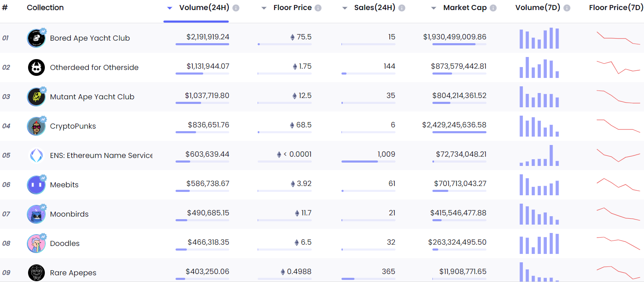644x282 pixels.
Task: Click Ethereum symbol beside 68.5 floor price
Action: (292, 125)
